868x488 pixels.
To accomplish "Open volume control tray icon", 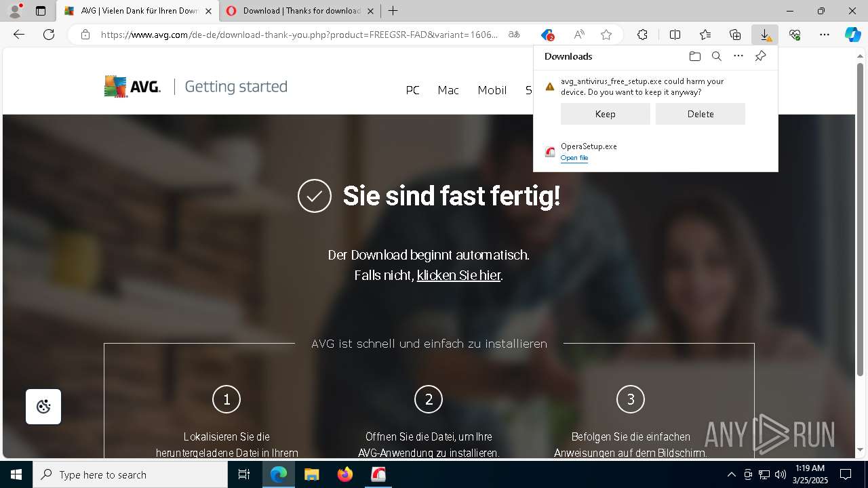I will click(x=780, y=474).
